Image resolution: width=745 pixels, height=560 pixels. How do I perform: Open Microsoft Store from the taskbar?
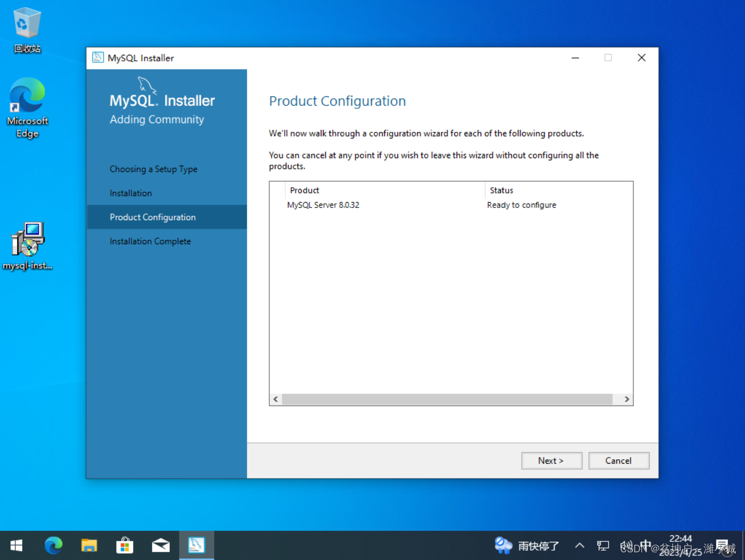pos(125,545)
